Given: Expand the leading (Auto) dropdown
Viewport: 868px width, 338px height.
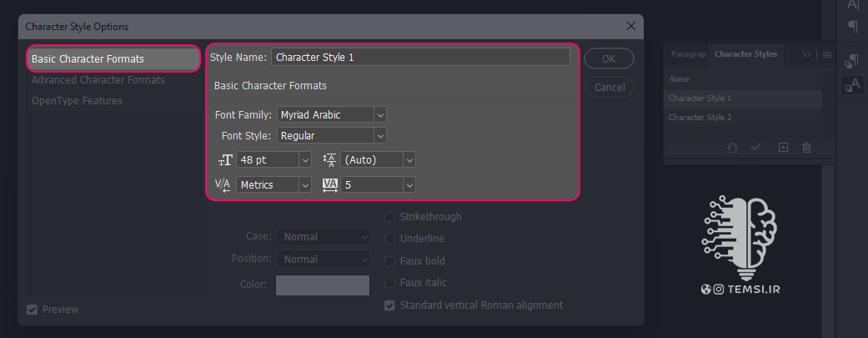Looking at the screenshot, I should pyautogui.click(x=409, y=160).
